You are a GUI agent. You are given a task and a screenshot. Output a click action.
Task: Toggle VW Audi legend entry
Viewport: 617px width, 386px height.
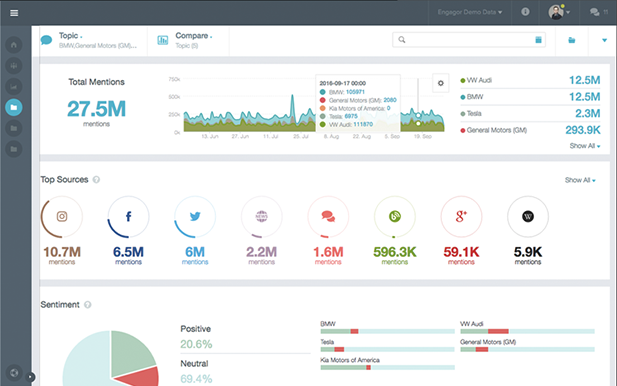[x=476, y=80]
